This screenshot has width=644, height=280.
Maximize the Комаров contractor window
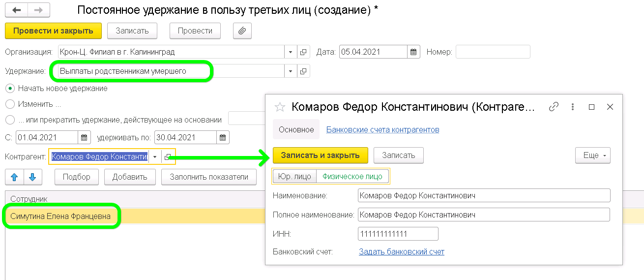pos(592,107)
